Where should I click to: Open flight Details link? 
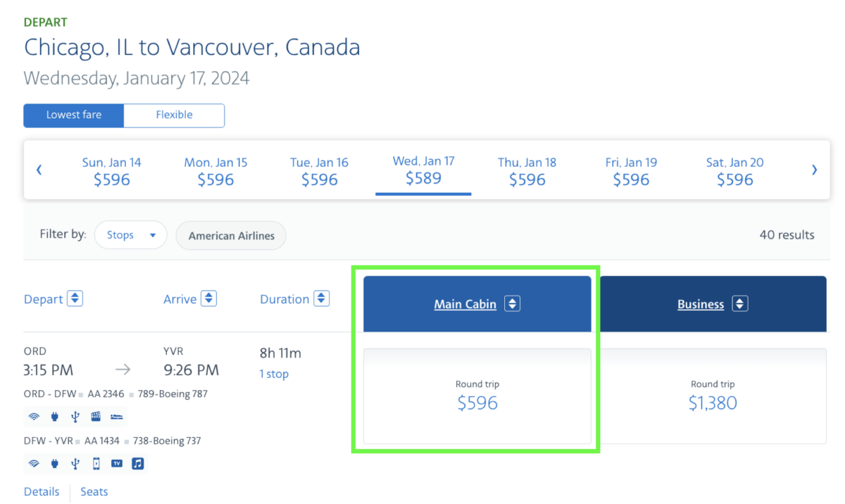42,491
